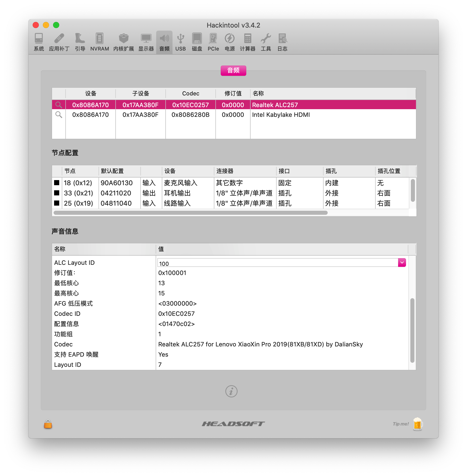Click the pink 音频 header button
The width and height of the screenshot is (467, 476).
click(233, 71)
